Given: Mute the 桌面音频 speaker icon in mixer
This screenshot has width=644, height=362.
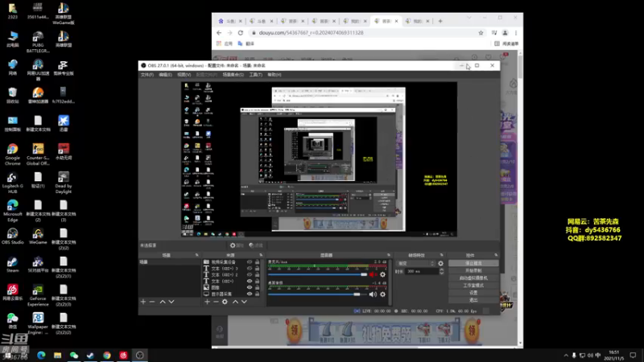Looking at the screenshot, I should click(x=373, y=294).
